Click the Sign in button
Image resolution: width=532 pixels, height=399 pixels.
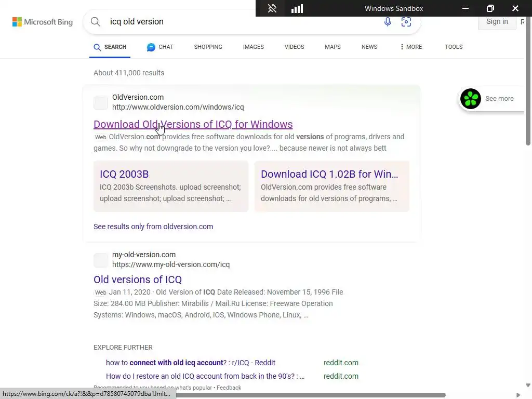click(497, 22)
